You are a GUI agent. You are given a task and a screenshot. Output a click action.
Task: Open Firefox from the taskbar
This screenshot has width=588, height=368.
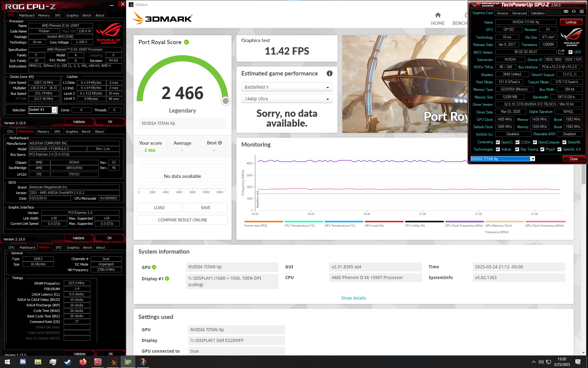pos(83,362)
